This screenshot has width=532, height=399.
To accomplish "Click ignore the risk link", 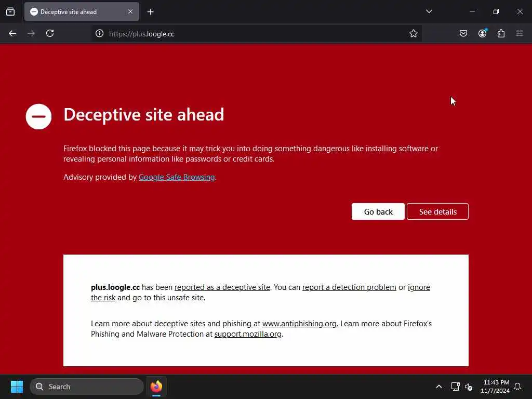I will [419, 287].
